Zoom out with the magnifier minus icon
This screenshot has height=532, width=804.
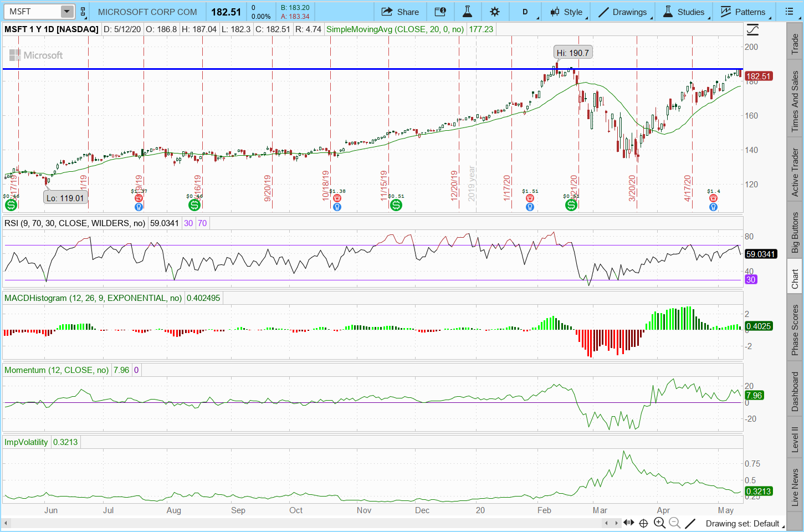[x=674, y=523]
